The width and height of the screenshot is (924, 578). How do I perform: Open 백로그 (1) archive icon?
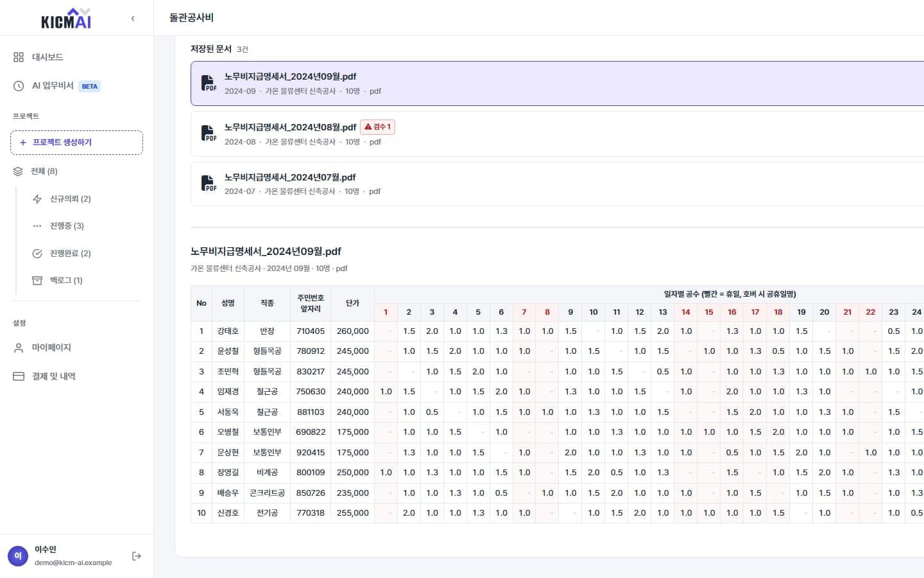point(37,281)
